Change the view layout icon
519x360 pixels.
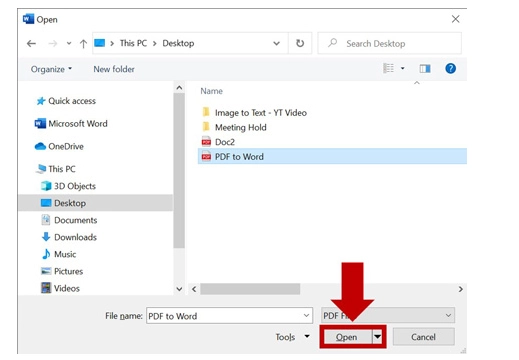388,68
